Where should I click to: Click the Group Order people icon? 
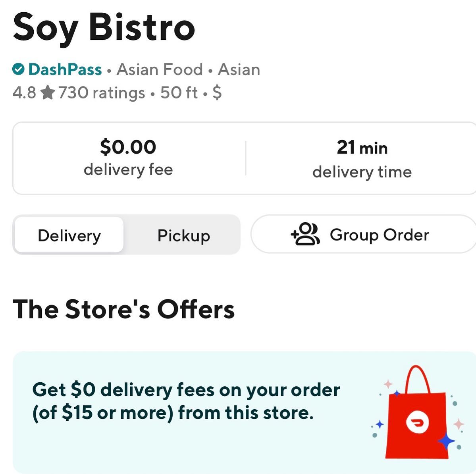click(x=305, y=234)
